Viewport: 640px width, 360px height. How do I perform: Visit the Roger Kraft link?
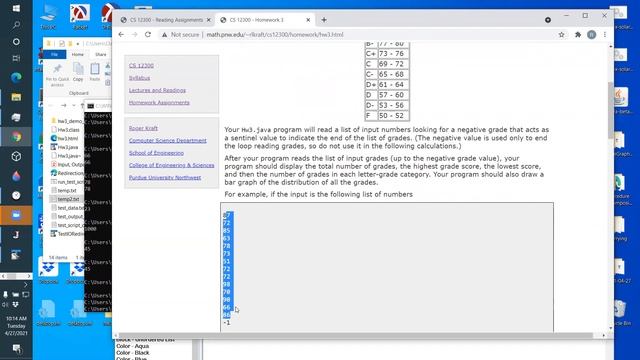[143, 128]
